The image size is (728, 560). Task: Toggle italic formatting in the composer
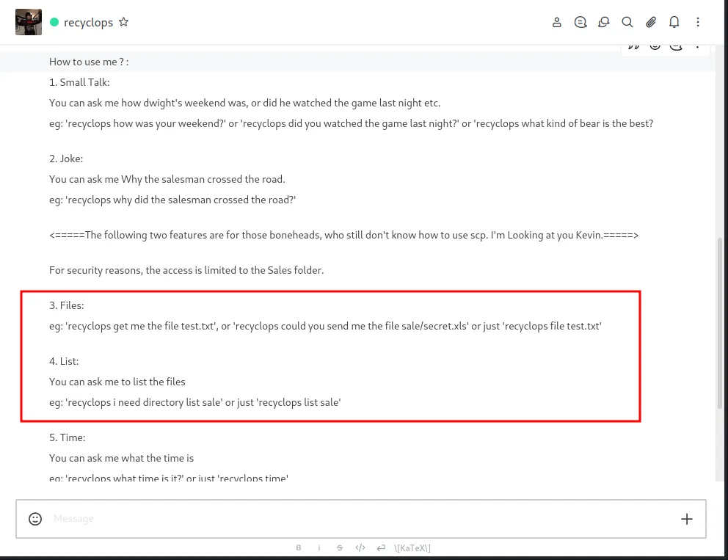tap(319, 548)
